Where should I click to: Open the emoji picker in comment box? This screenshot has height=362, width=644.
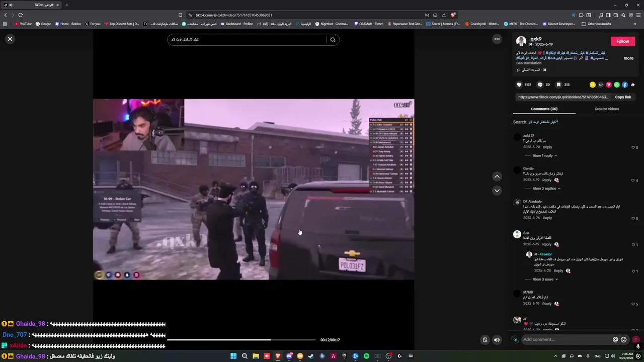(624, 340)
